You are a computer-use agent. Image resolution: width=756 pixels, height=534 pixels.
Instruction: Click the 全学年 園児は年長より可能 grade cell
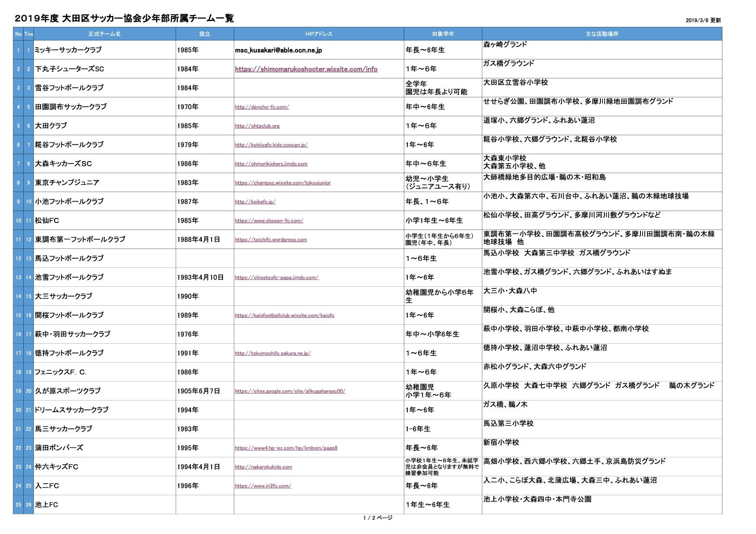point(443,88)
